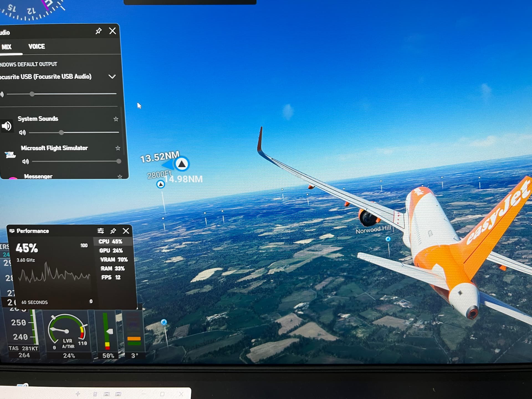
Task: Expand Focusrite USB output device dropdown
Action: click(112, 77)
